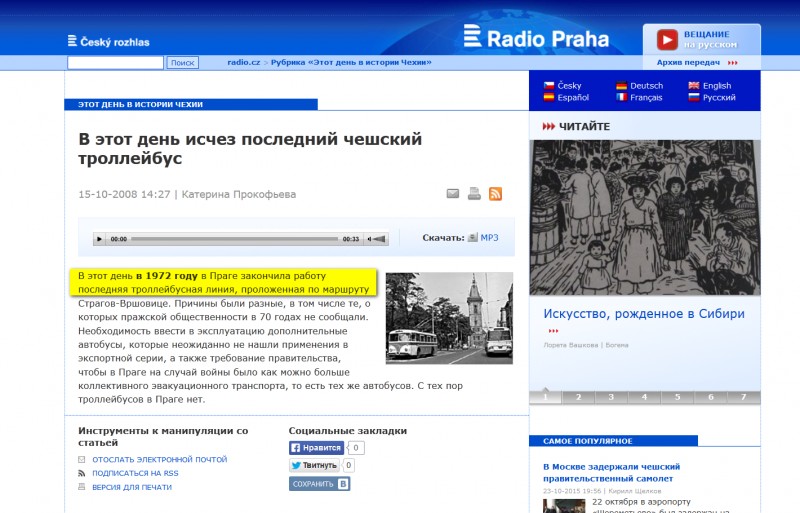Click the email envelope icon above the audio player
The image size is (800, 513).
452,194
